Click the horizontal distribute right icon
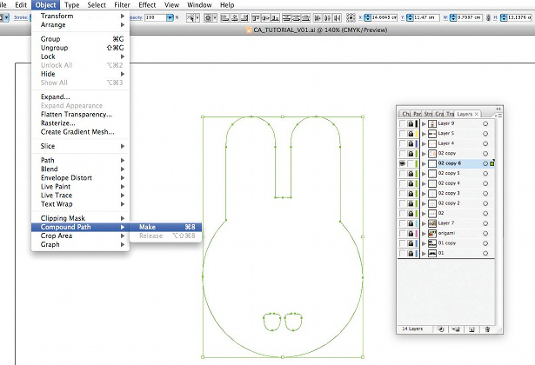 click(337, 18)
